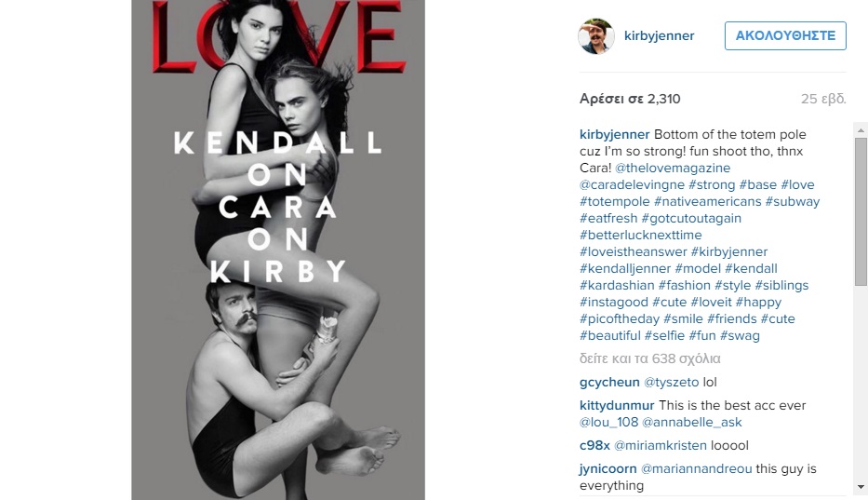The image size is (868, 500).
Task: View the 2,310 likes count
Action: coord(630,99)
